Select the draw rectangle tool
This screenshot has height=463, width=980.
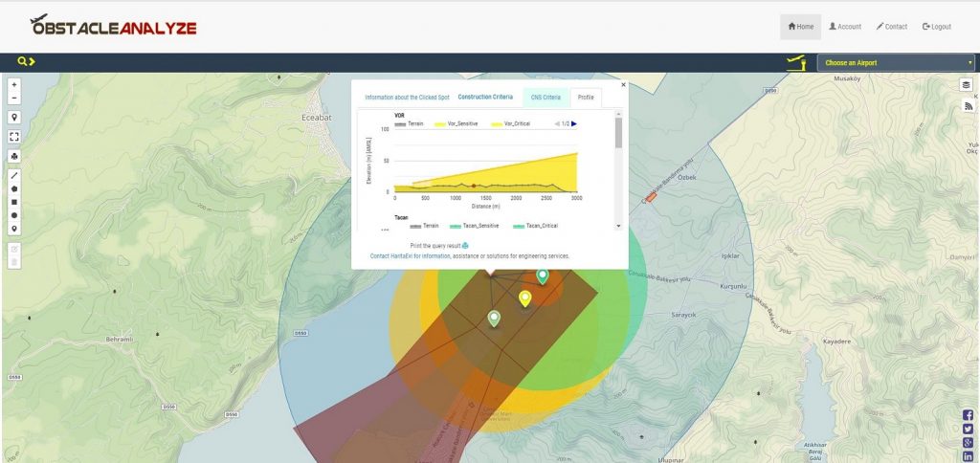[14, 203]
